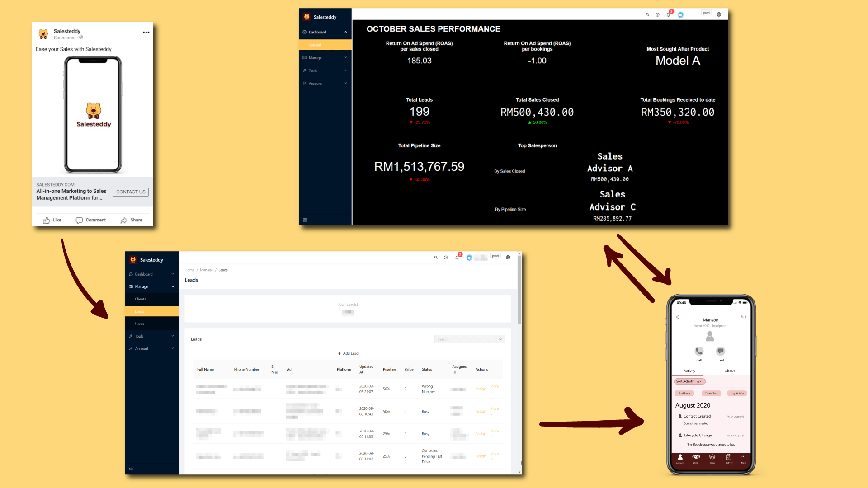Screen dimensions: 868x488
Task: Click Manage in the Leads breadcrumb
Action: pyautogui.click(x=206, y=270)
